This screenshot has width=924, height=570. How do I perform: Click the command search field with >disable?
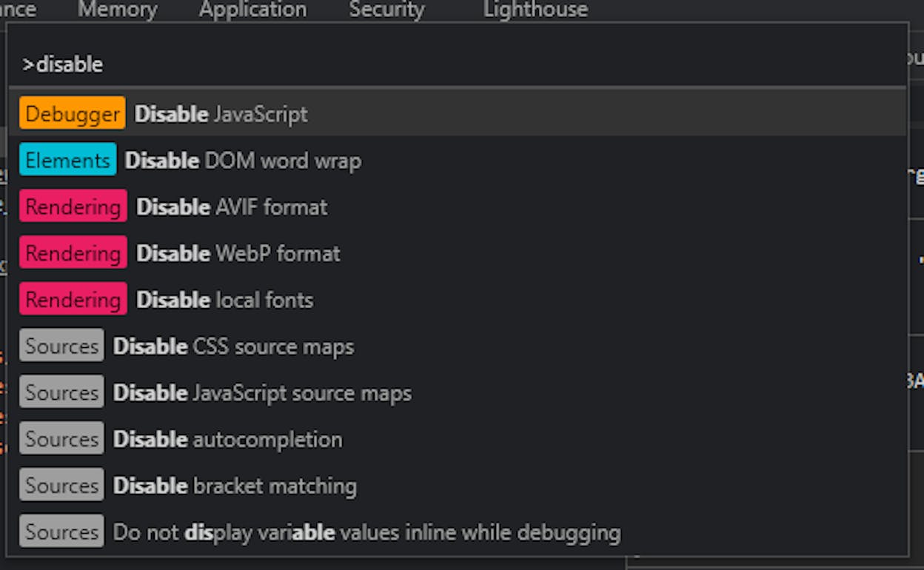click(x=458, y=64)
